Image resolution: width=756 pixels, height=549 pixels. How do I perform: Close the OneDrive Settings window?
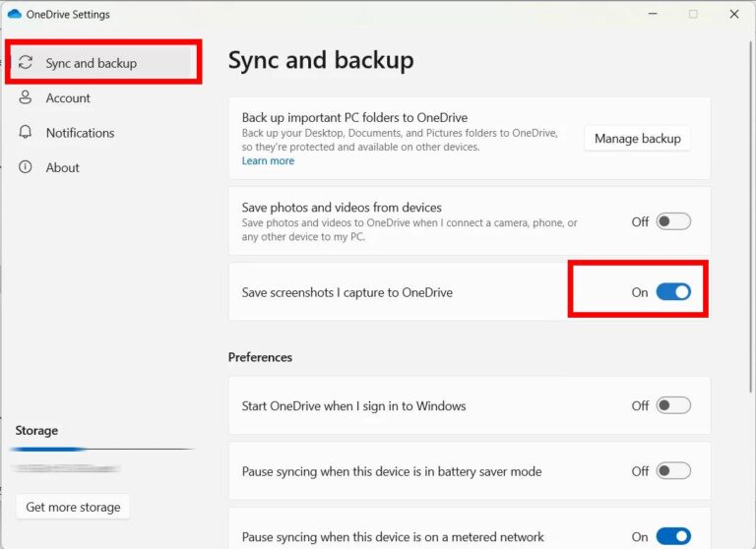(733, 14)
